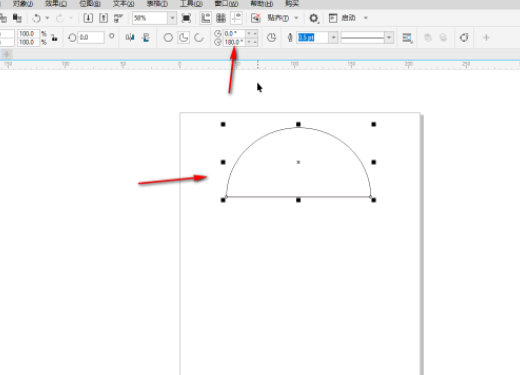Open the 窗口 menu
This screenshot has width=520, height=375.
[x=226, y=4]
